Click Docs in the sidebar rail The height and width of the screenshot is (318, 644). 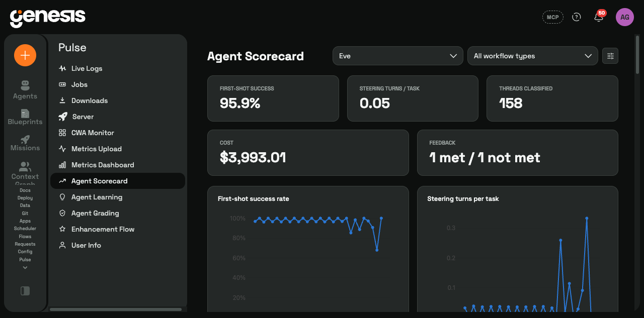point(25,190)
